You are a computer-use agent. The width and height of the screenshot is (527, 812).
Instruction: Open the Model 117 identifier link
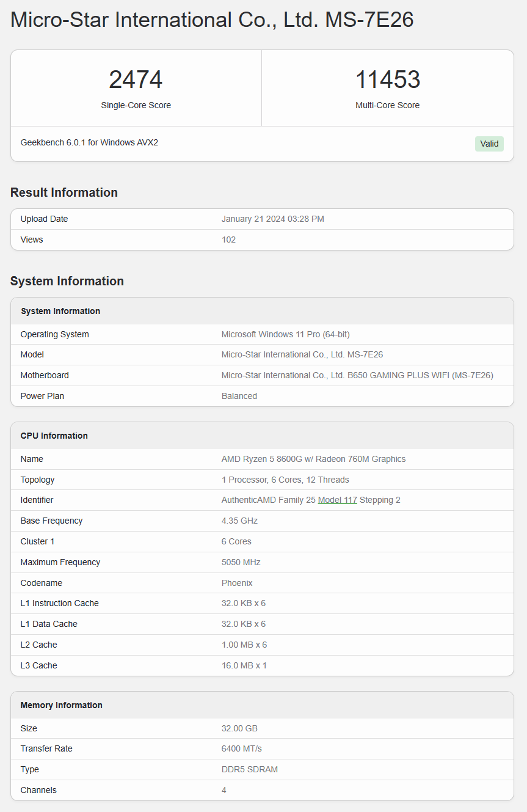point(337,500)
